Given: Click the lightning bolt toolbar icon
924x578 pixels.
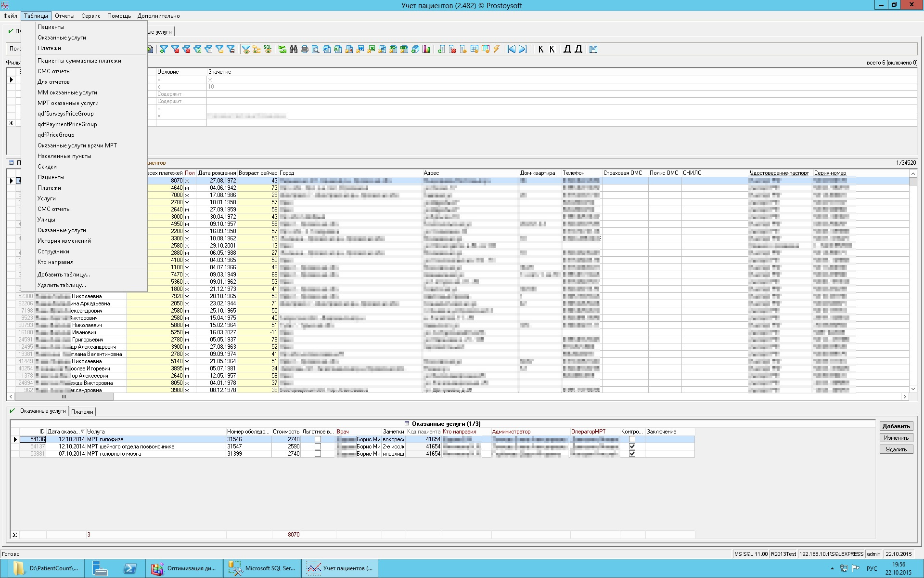Looking at the screenshot, I should [x=496, y=49].
